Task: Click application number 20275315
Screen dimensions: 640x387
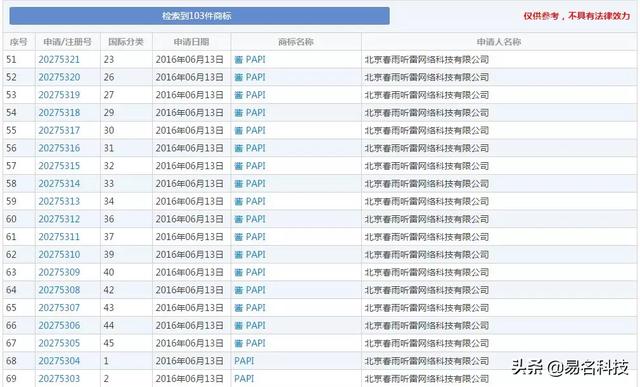Action: pyautogui.click(x=59, y=166)
